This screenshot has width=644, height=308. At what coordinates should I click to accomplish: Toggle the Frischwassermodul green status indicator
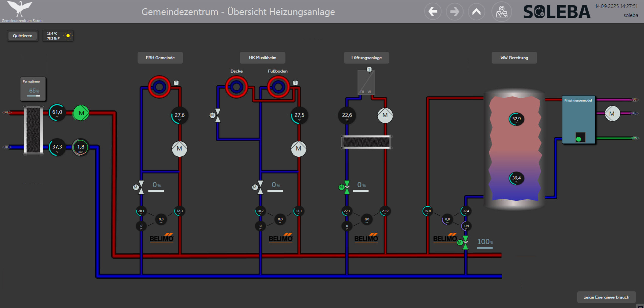coord(578,139)
